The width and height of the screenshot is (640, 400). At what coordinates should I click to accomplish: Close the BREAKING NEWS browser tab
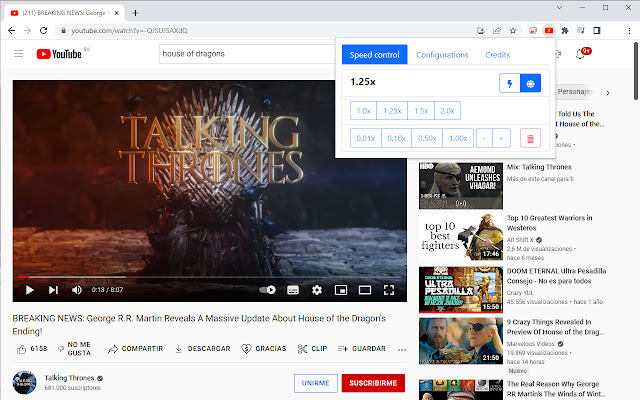tap(116, 13)
